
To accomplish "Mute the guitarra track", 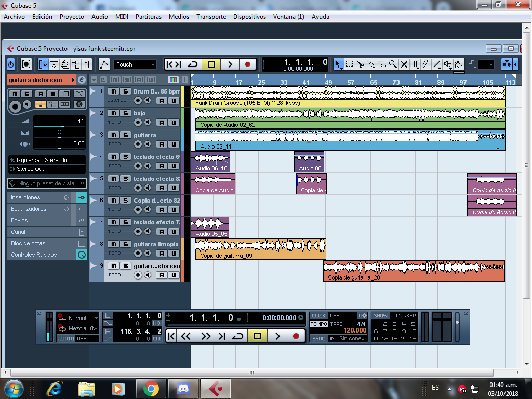I will (x=113, y=135).
